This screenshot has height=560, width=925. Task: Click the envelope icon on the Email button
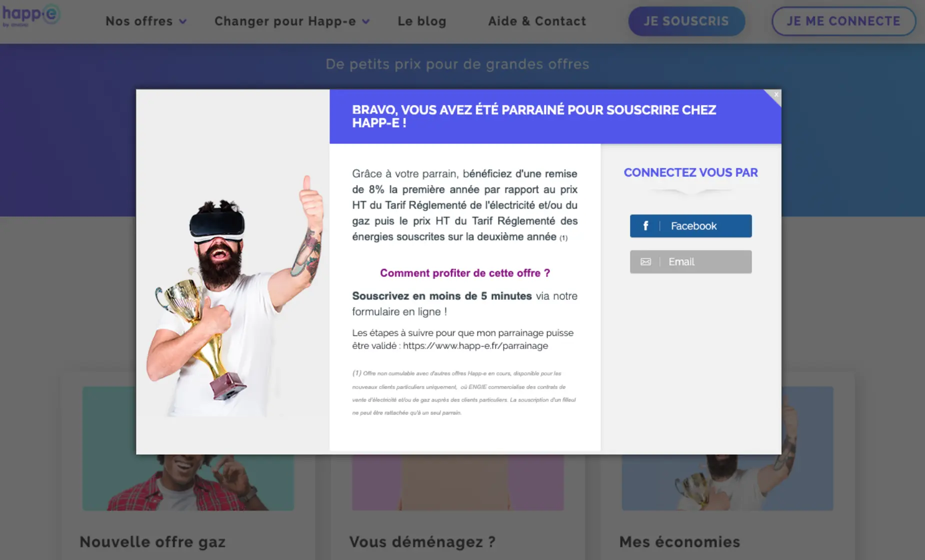tap(645, 262)
